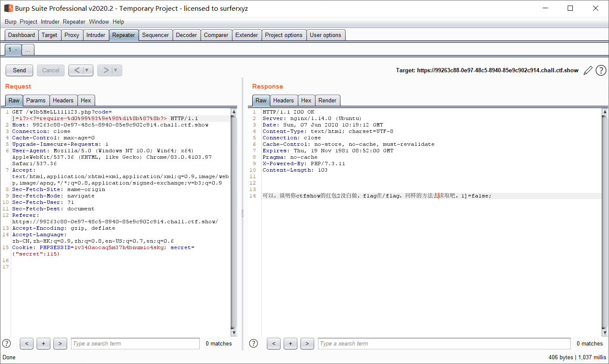Screen dimensions: 609x364
Task: Switch response to Render view
Action: [327, 100]
